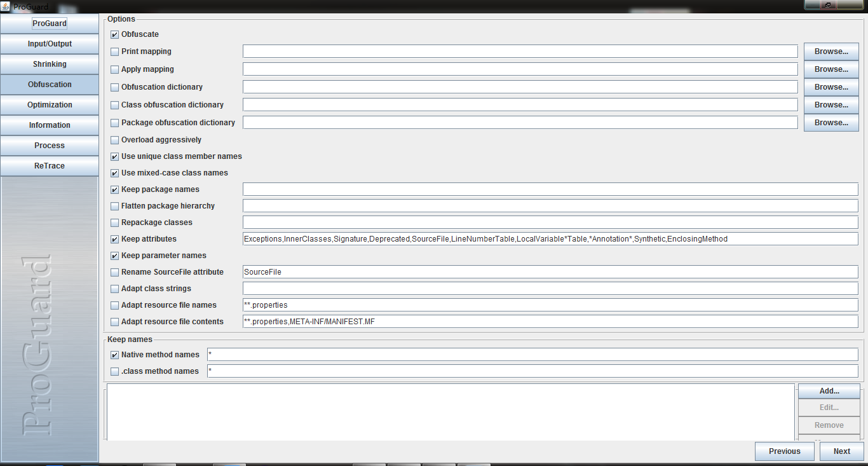Go to the ReTrace tab
The height and width of the screenshot is (466, 868).
[x=50, y=166]
